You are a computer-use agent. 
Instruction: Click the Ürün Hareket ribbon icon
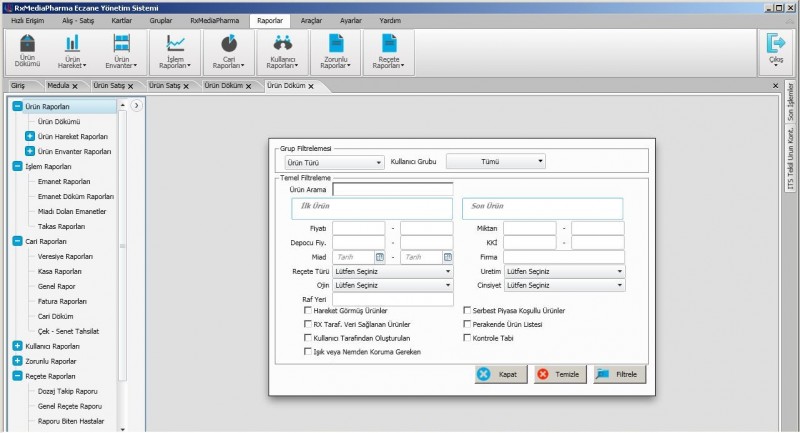point(72,44)
